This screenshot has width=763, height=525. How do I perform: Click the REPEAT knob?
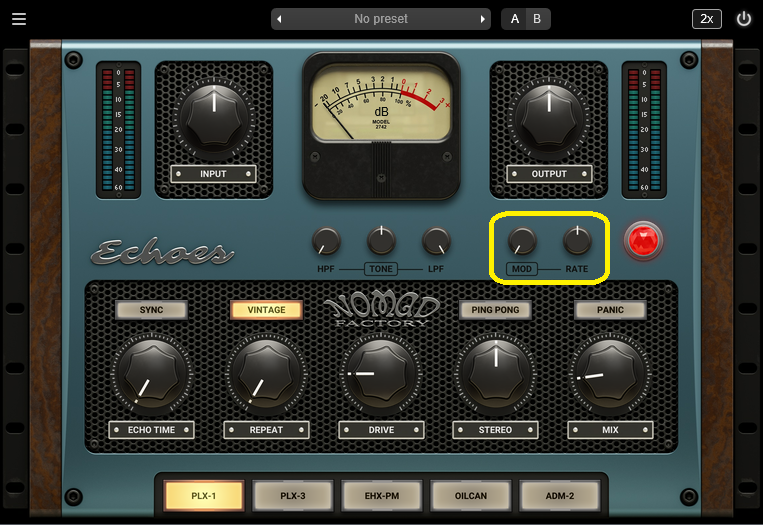pyautogui.click(x=266, y=375)
